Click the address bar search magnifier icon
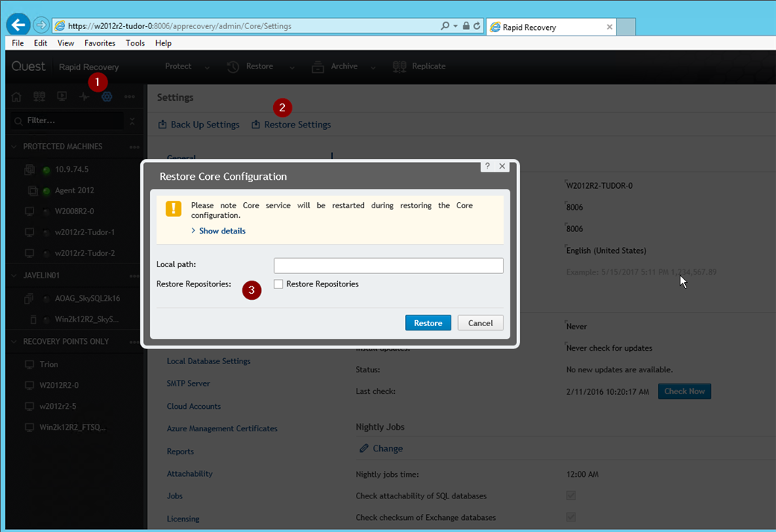Viewport: 776px width, 532px height. click(x=445, y=25)
